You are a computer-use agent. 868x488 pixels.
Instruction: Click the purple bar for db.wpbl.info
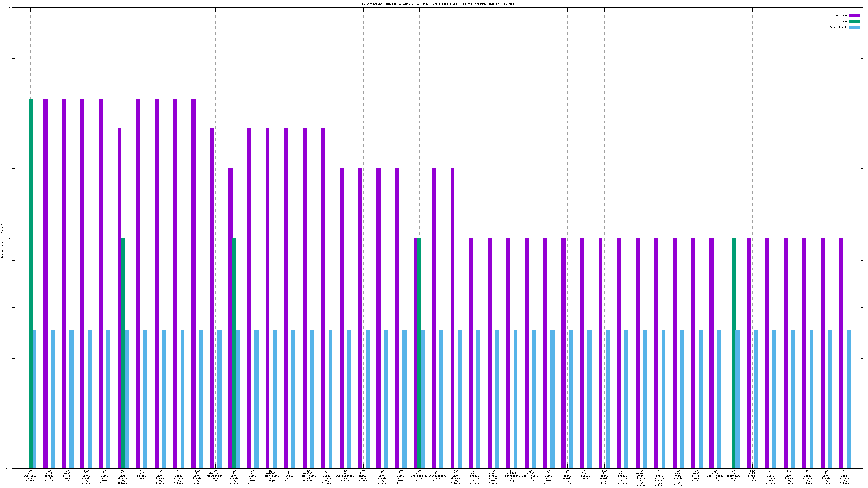pos(286,296)
